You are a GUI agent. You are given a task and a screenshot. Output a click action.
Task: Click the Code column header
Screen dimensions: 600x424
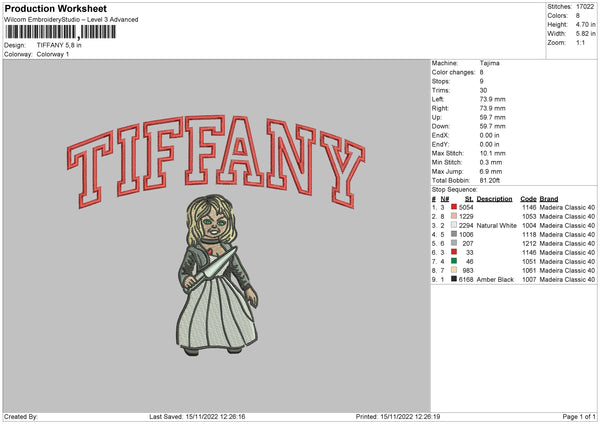529,198
